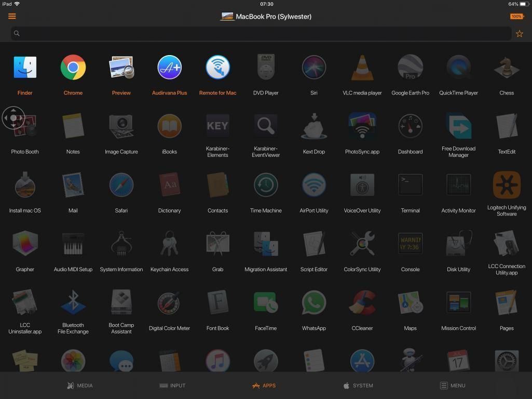The height and width of the screenshot is (399, 532).
Task: Launch LCC Uninstaller.app
Action: click(25, 302)
